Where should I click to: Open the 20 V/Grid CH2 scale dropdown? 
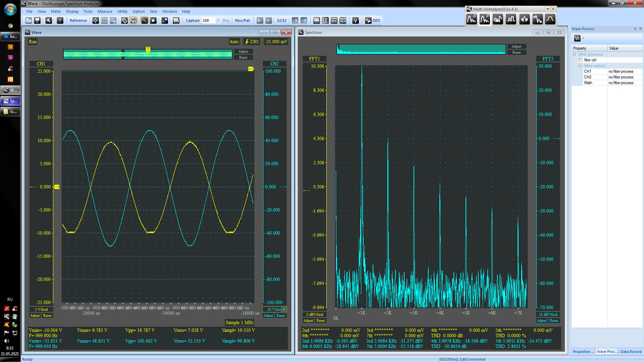(284, 309)
